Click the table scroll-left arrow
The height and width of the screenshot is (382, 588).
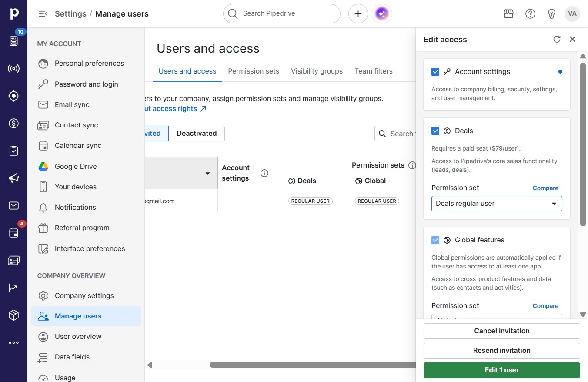pyautogui.click(x=150, y=365)
